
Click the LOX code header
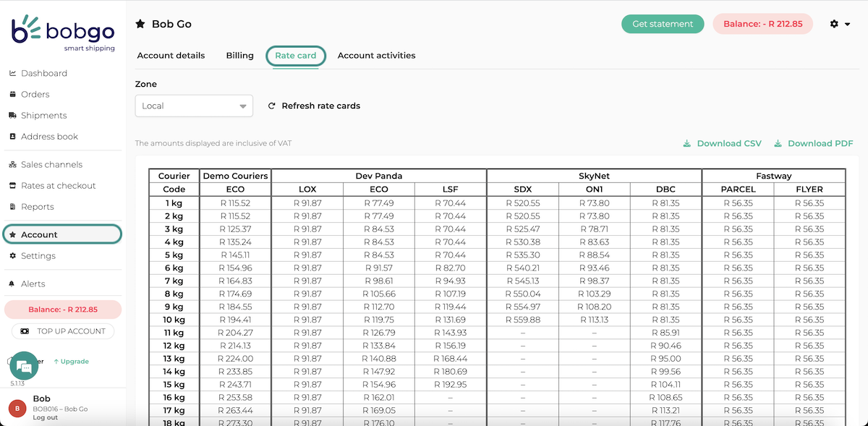307,189
